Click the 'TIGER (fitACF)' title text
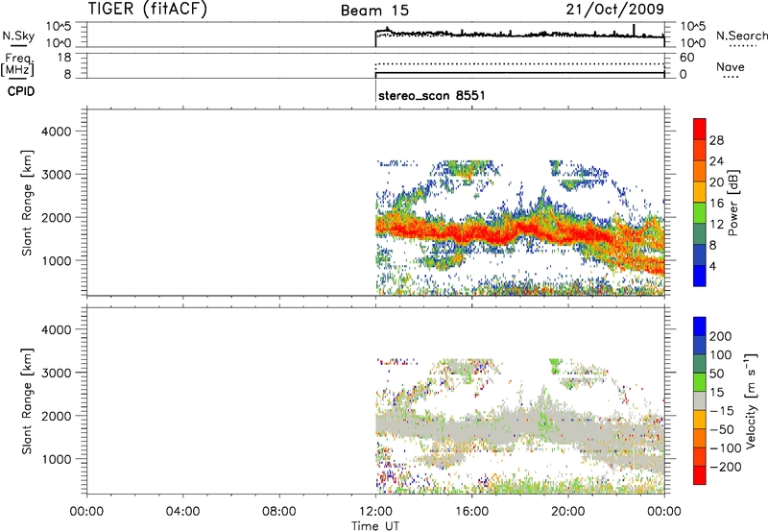This screenshot has height=532, width=768. 148,9
